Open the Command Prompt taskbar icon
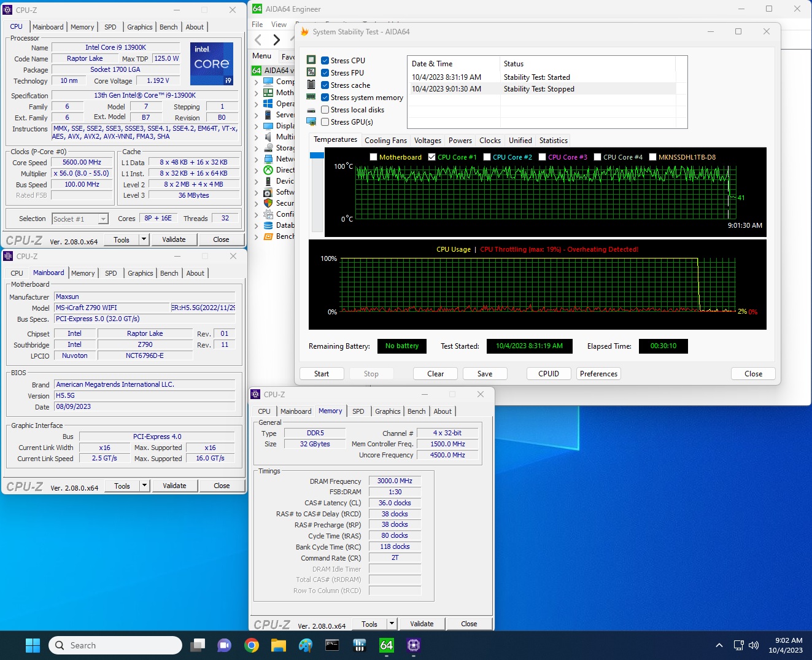 click(332, 645)
